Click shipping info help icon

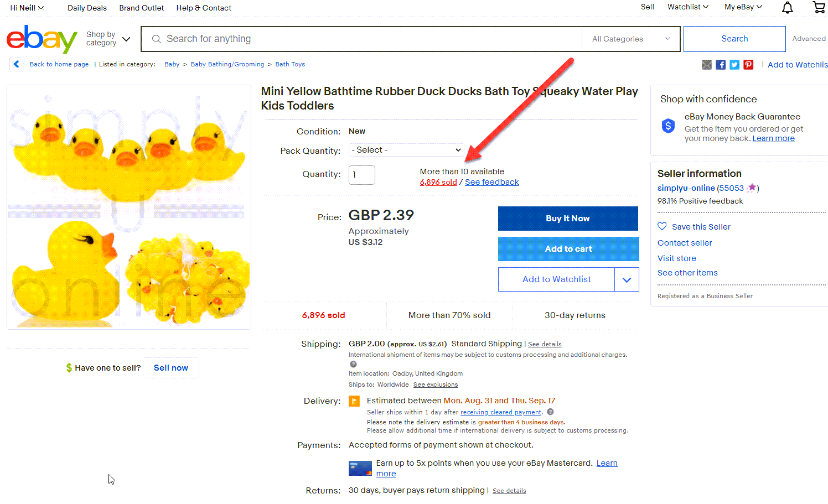(353, 364)
